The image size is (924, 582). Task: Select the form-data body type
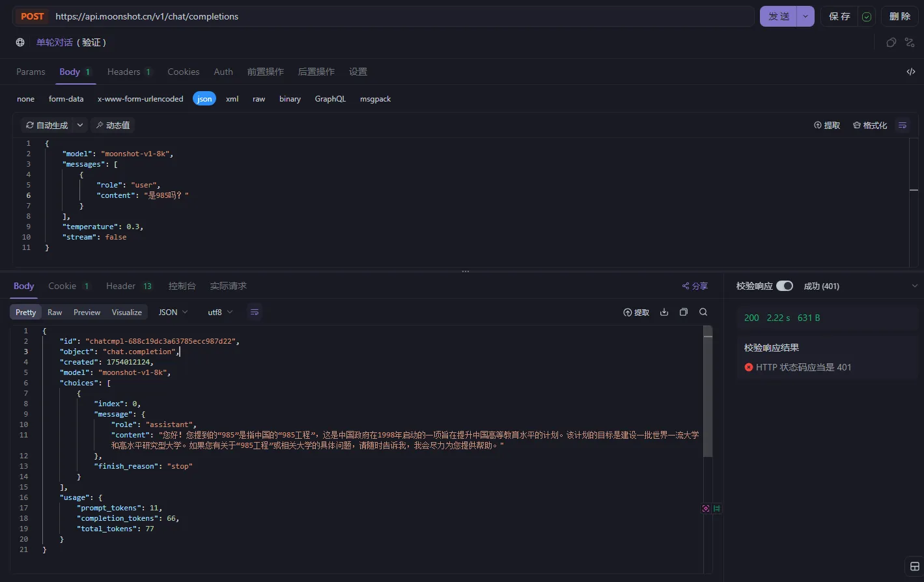coord(66,99)
